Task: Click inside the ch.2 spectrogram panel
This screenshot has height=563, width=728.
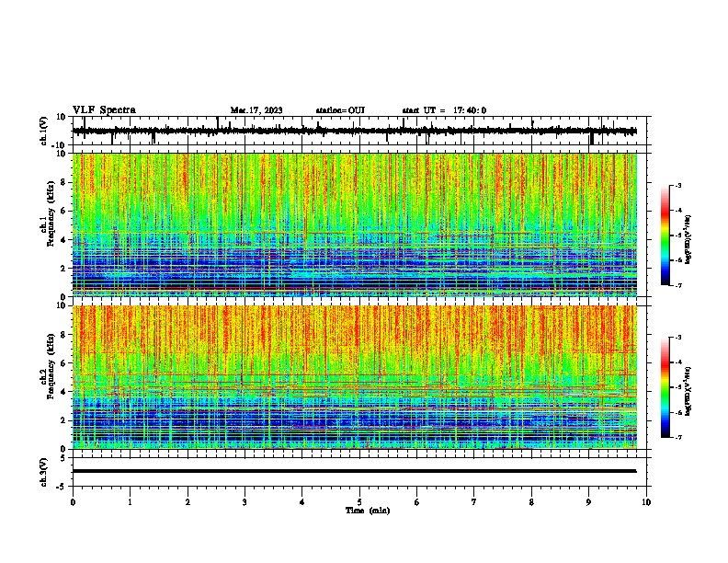Action: (355, 377)
